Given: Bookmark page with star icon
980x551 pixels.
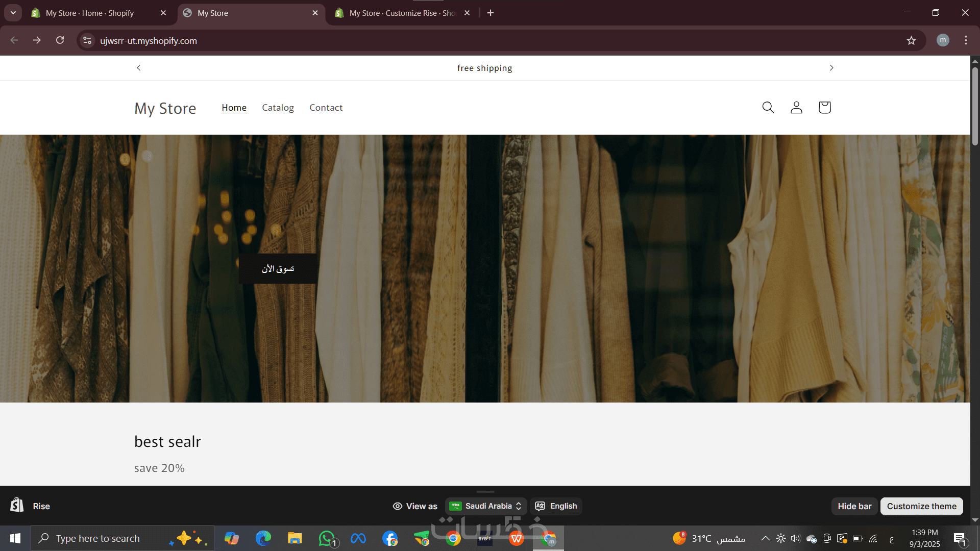Looking at the screenshot, I should pos(911,40).
